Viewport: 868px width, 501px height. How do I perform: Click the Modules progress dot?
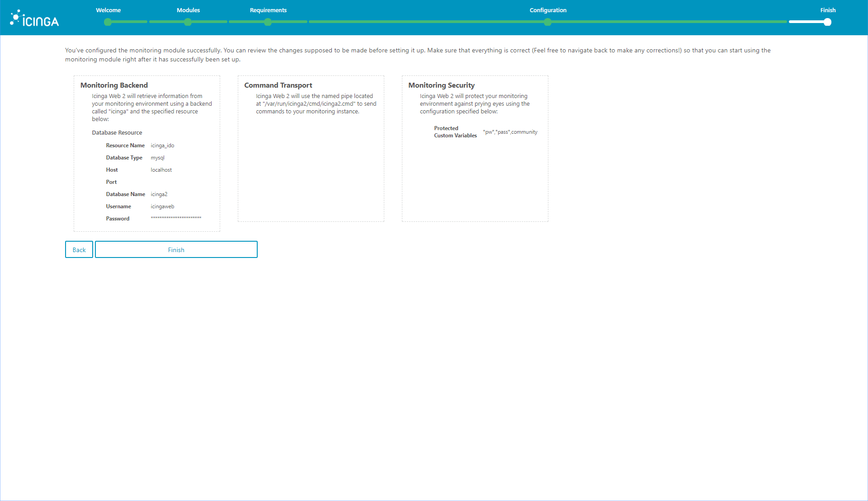pyautogui.click(x=188, y=22)
